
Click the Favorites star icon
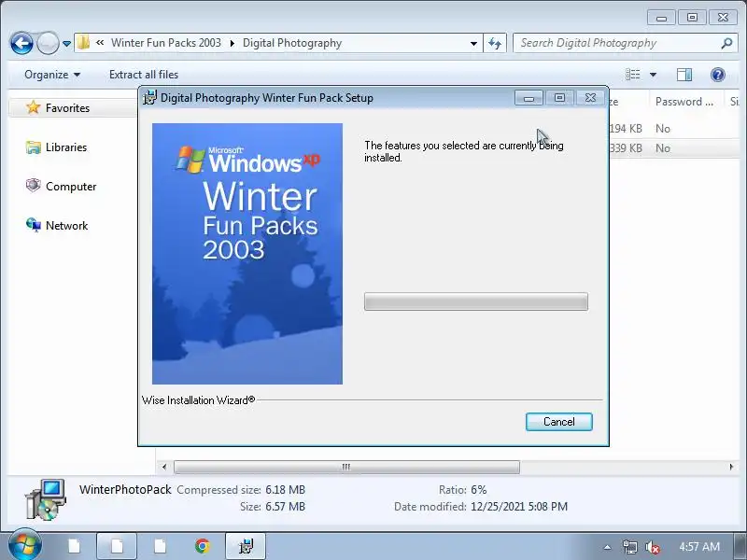(x=33, y=107)
